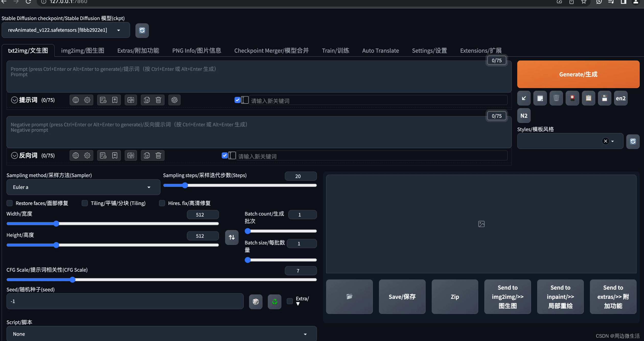Screen dimensions: 644x341
Task: Open Extensions/扩展 tab
Action: pyautogui.click(x=481, y=51)
